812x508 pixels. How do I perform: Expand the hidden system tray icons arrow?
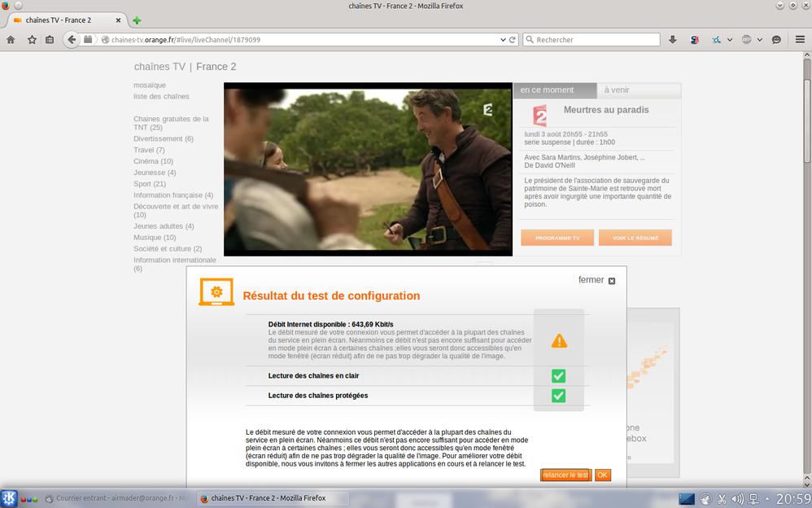tap(767, 499)
